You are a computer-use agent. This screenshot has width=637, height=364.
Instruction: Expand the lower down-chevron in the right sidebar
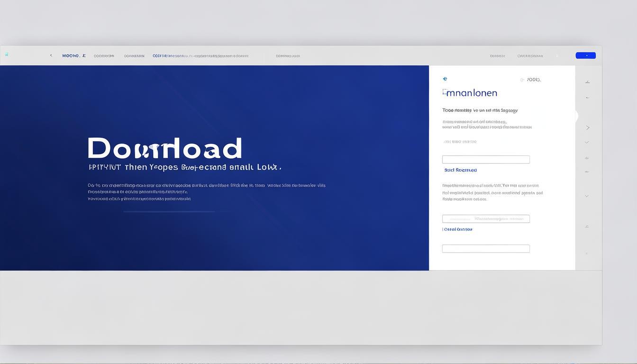coord(587,196)
